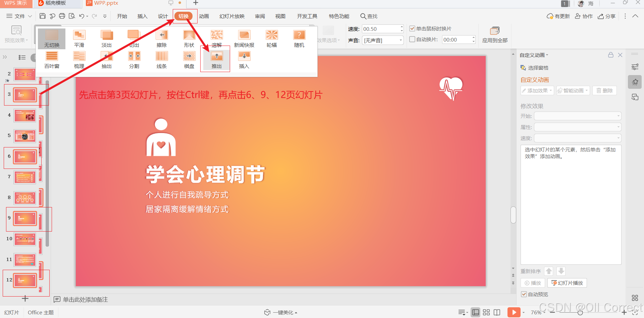Choose the 分割 split transition
Viewport: 644px width, 318px height.
[134, 60]
